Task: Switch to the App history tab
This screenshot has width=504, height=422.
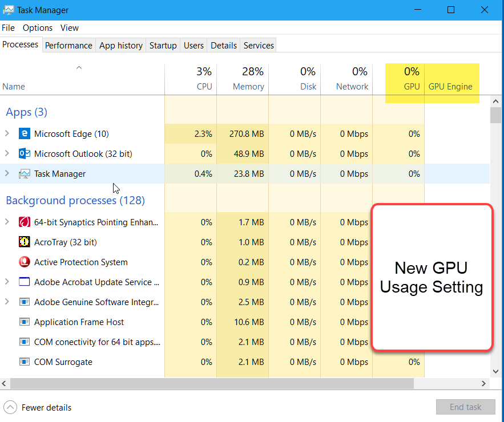Action: 121,45
